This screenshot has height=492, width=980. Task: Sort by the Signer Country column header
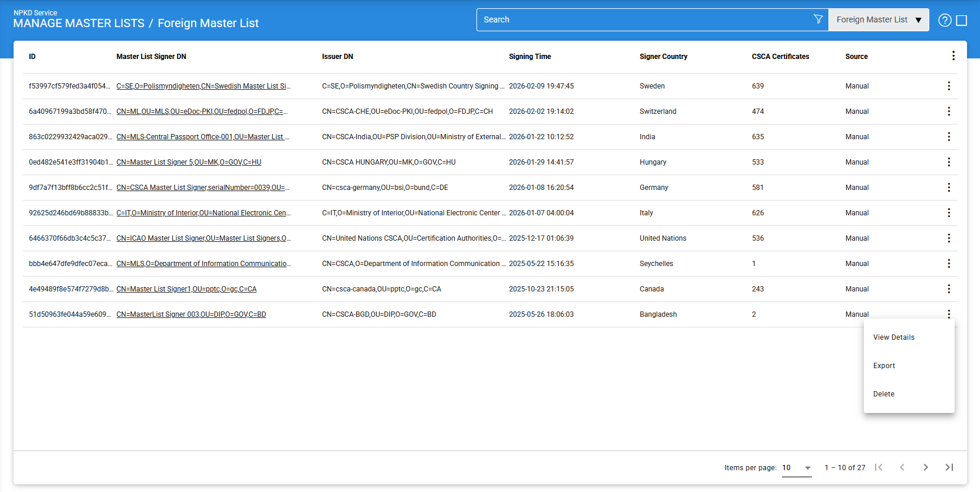coord(663,57)
